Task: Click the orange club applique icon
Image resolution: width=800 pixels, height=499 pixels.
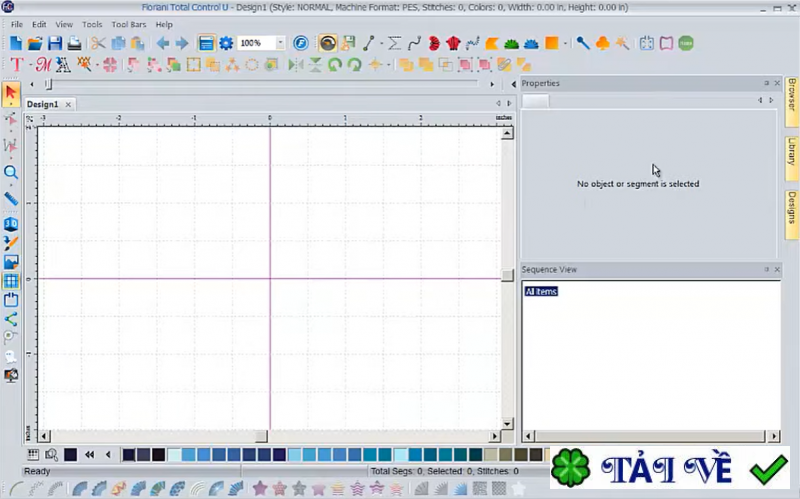Action: [603, 43]
